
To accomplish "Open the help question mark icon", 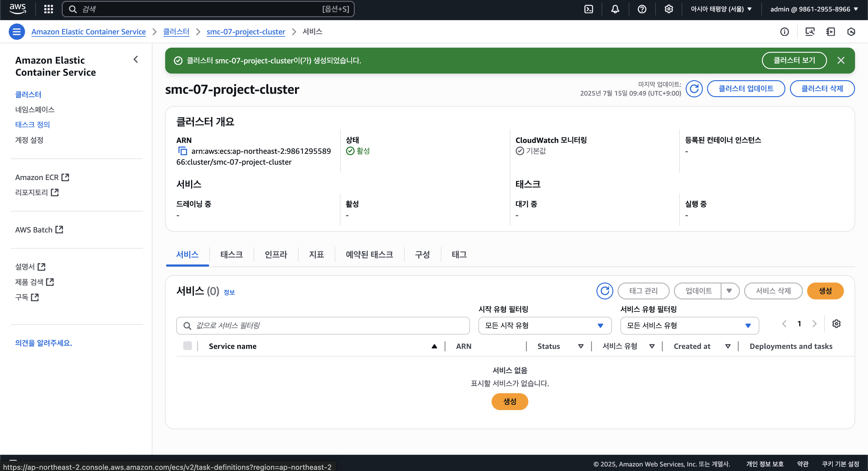I will [642, 9].
